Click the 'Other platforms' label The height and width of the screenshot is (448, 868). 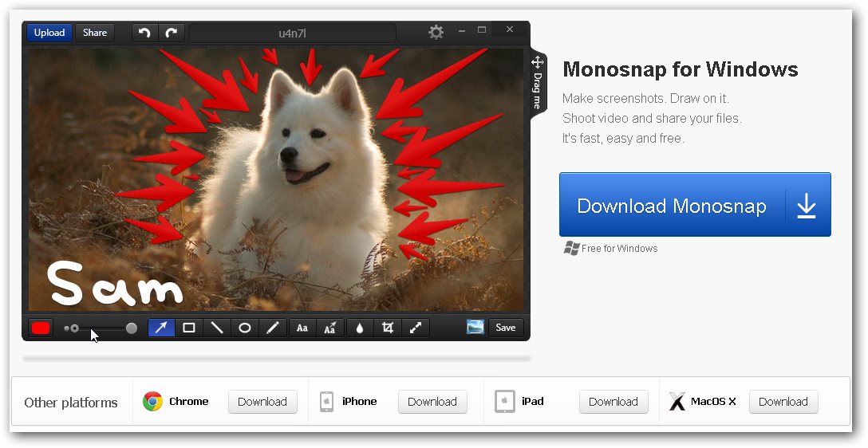point(71,402)
